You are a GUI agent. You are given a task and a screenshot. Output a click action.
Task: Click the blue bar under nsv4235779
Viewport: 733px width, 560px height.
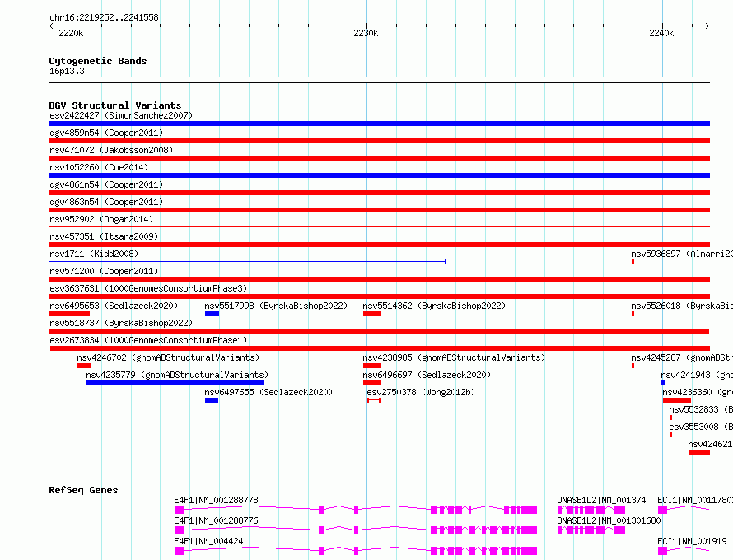175,383
